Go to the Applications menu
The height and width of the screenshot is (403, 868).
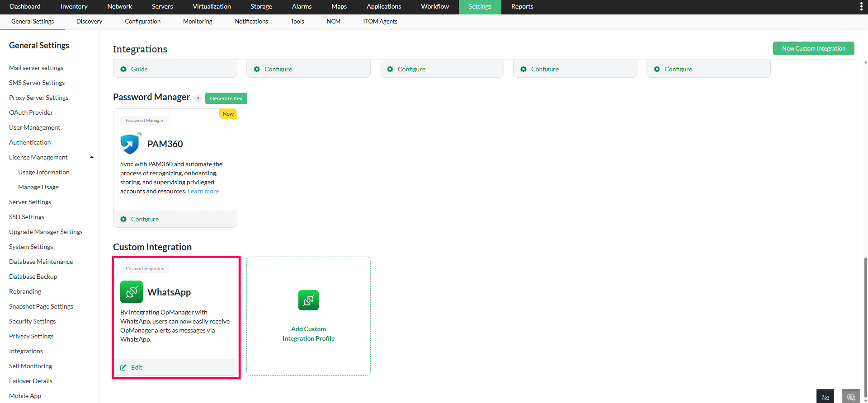[384, 7]
